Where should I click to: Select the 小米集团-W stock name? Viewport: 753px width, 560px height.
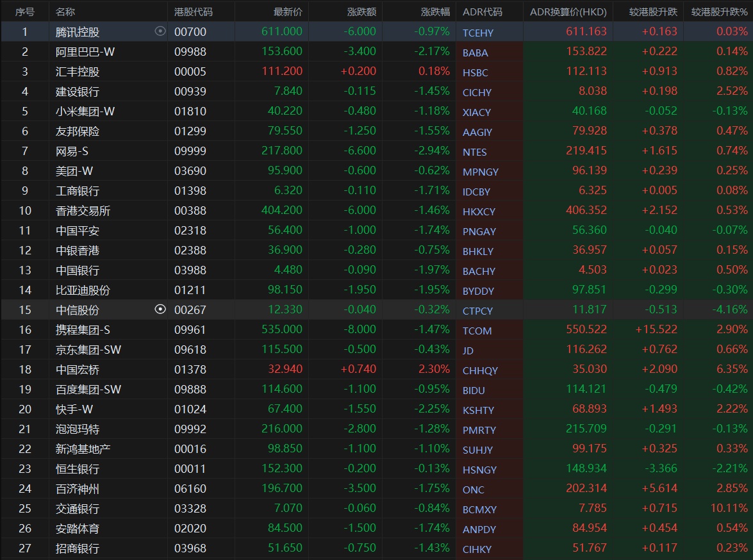tap(85, 111)
